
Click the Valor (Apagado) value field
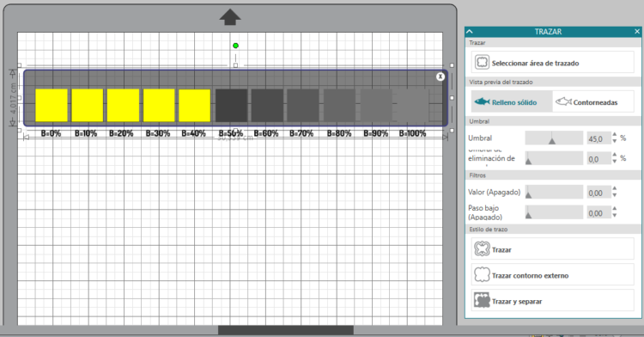pyautogui.click(x=598, y=193)
